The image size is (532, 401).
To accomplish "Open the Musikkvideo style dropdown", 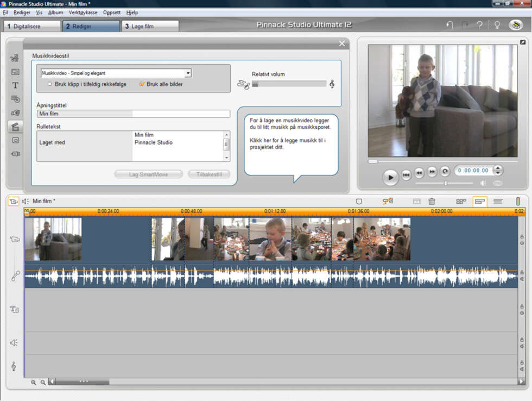I will click(x=188, y=73).
